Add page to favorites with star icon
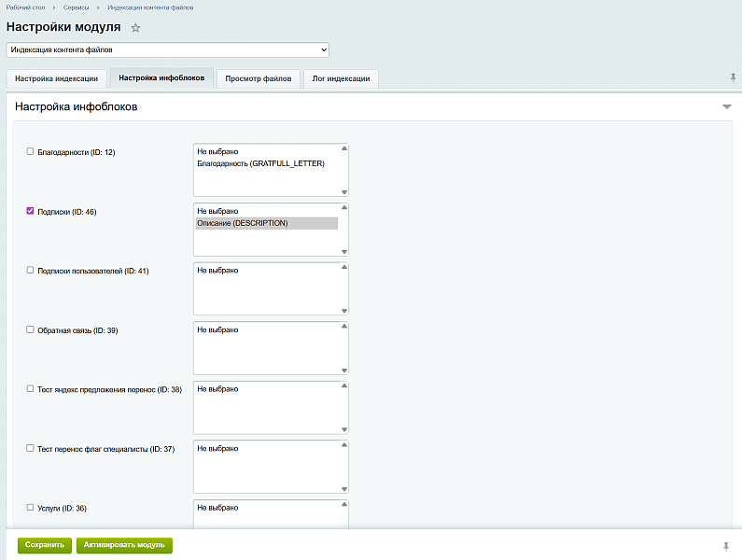The image size is (742, 560). tap(135, 28)
